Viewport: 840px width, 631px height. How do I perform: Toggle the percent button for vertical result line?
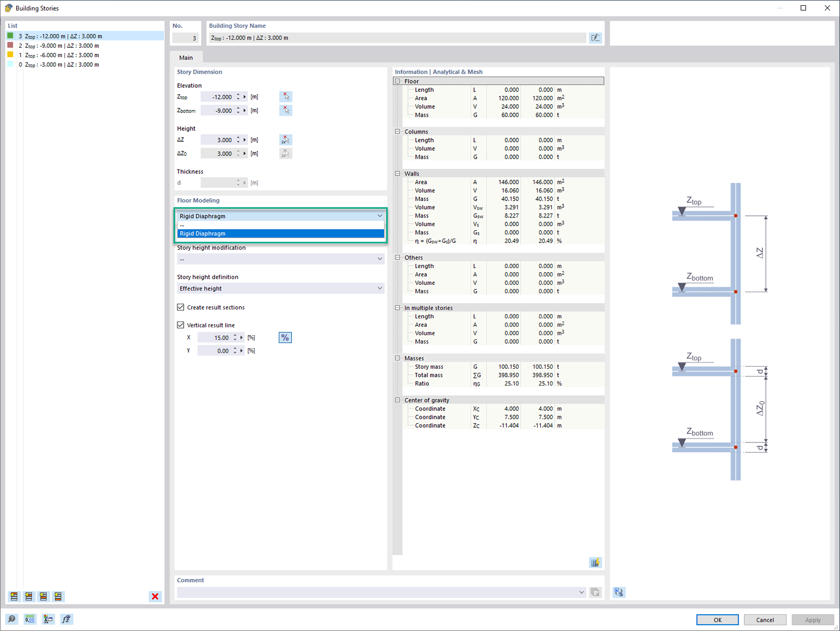click(x=285, y=337)
